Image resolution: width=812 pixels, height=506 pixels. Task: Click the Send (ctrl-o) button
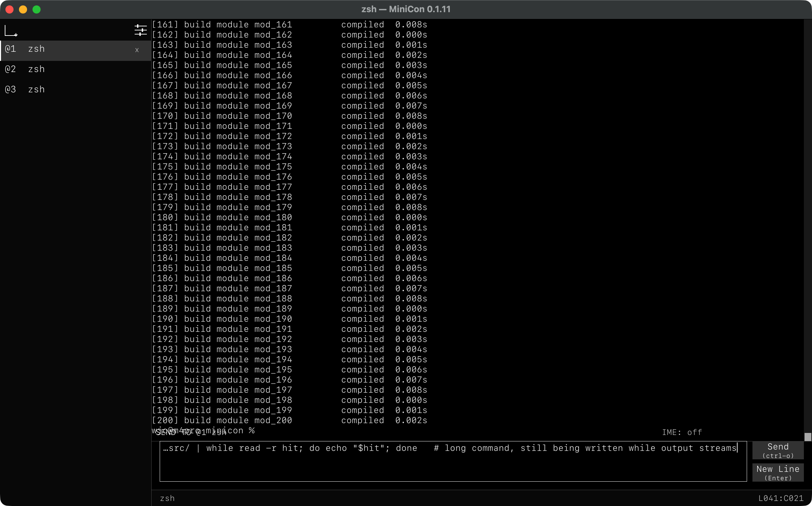[x=778, y=450]
